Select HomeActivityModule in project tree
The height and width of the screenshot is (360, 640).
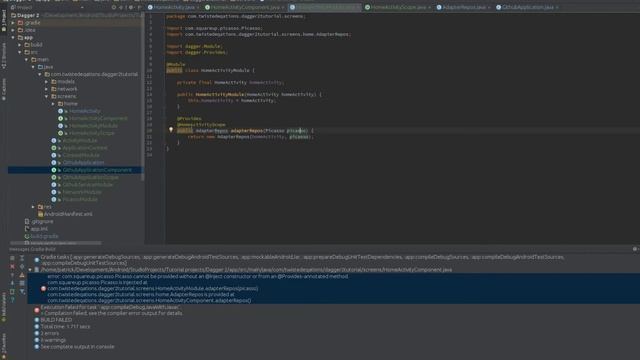[x=93, y=126]
